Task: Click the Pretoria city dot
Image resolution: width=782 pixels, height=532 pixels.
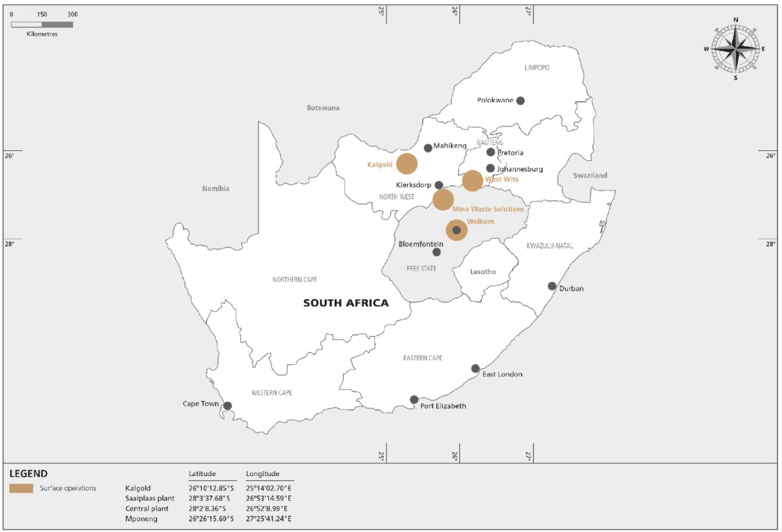Action: point(491,152)
